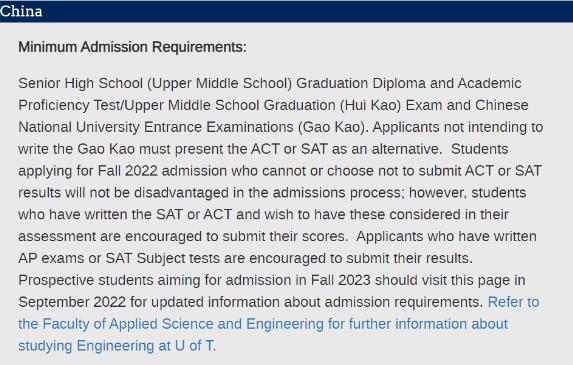Click the '(Gao Kao)' text in the paragraph

coord(331,127)
